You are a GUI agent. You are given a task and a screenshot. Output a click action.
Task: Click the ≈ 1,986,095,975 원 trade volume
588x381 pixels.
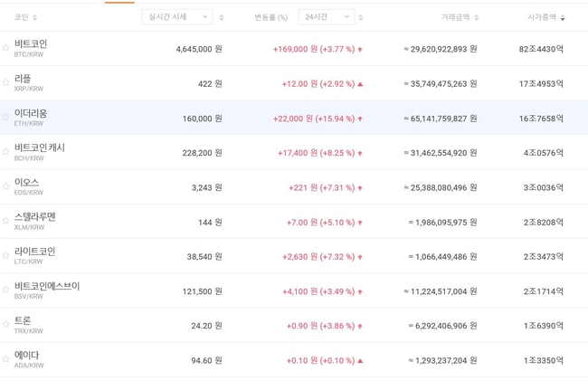pos(443,223)
